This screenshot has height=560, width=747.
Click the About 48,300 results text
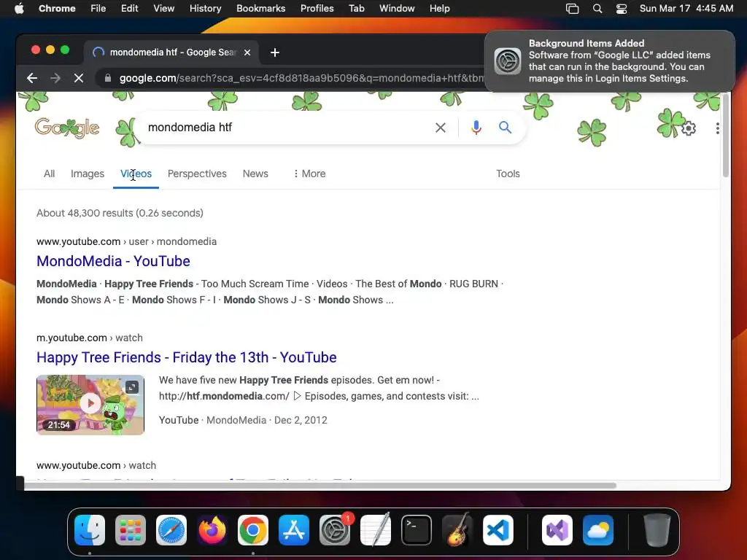click(120, 213)
